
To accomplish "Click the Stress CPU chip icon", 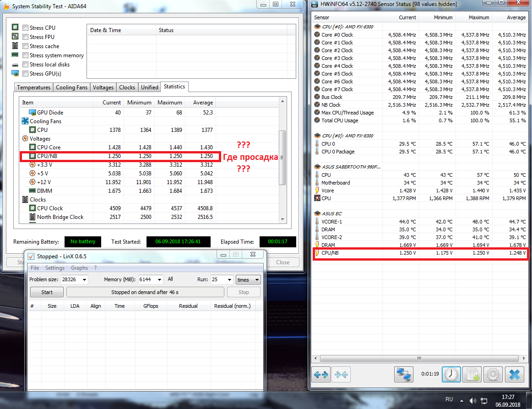I will coord(15,27).
